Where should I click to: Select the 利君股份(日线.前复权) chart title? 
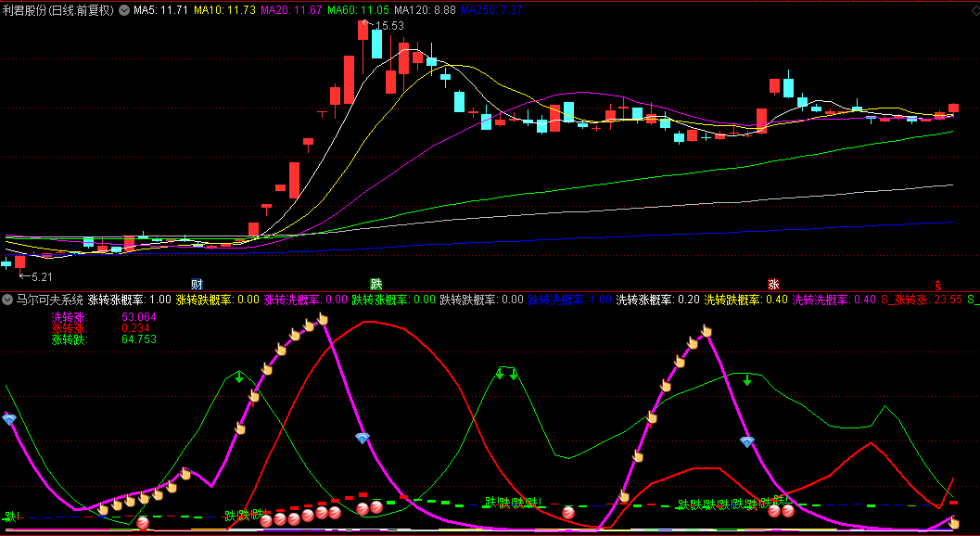(x=58, y=10)
